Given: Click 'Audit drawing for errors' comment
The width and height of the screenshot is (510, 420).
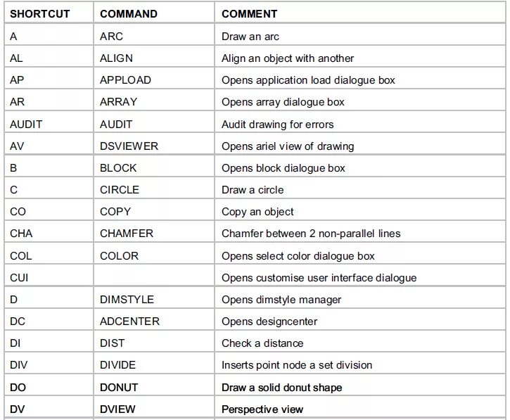Looking at the screenshot, I should point(277,125).
